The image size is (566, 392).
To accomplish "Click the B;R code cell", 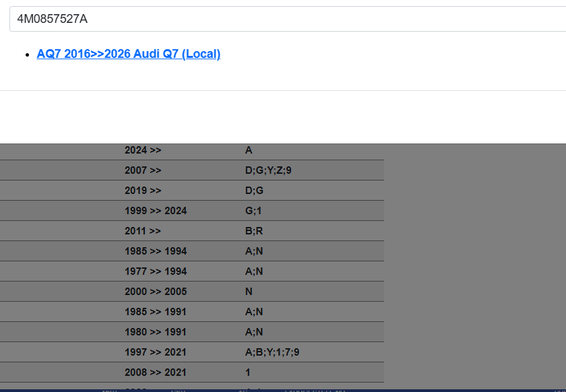I will click(254, 231).
